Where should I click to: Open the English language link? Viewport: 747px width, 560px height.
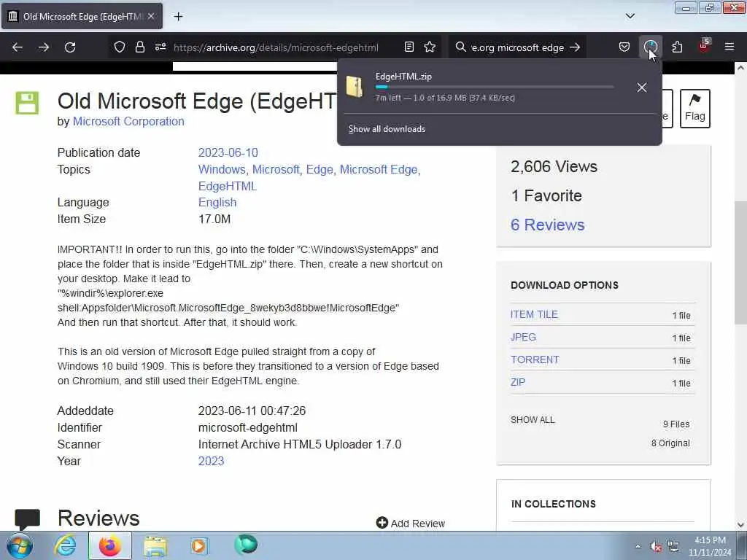(x=217, y=203)
